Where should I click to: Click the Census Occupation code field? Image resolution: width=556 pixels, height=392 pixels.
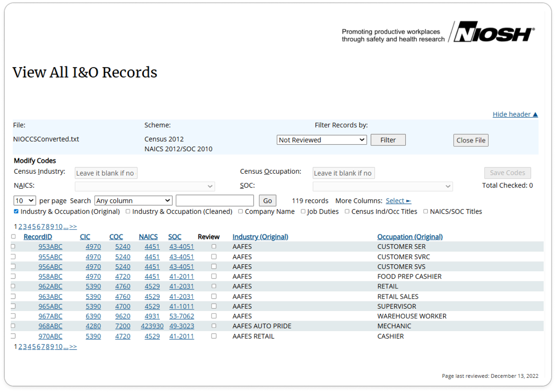click(344, 173)
